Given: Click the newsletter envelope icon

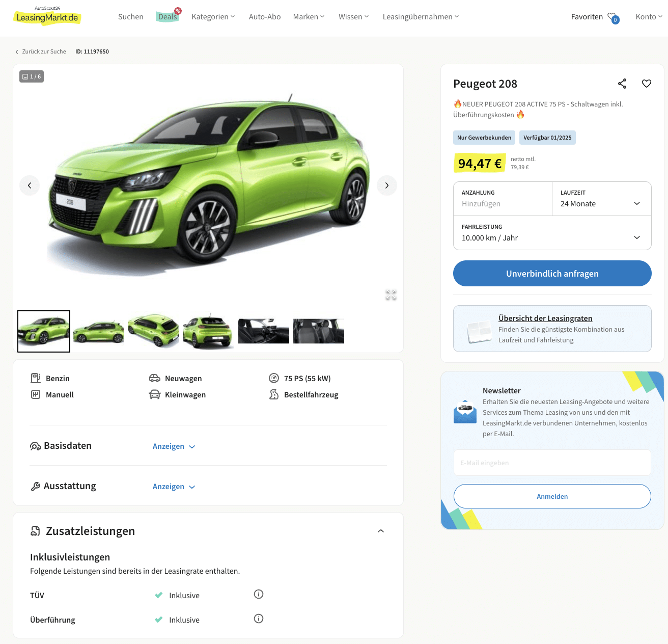Looking at the screenshot, I should [465, 412].
